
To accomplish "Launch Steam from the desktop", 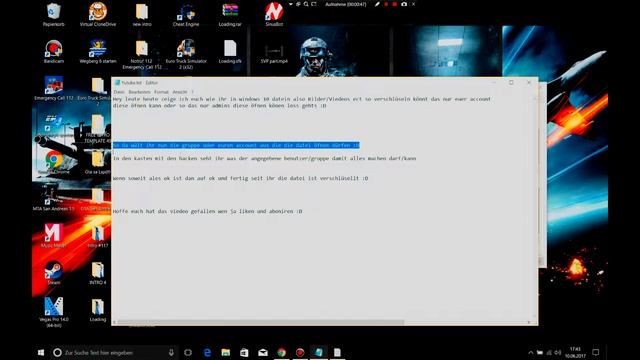I will coord(53,273).
